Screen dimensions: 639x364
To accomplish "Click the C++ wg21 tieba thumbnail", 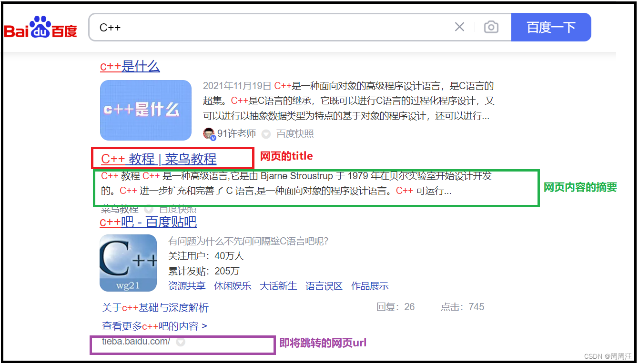I will (128, 263).
